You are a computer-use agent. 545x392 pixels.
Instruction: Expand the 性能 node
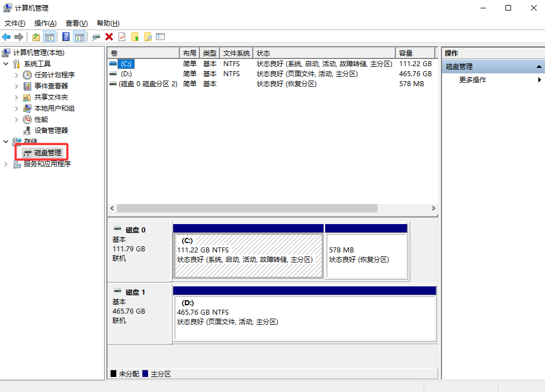(x=16, y=120)
